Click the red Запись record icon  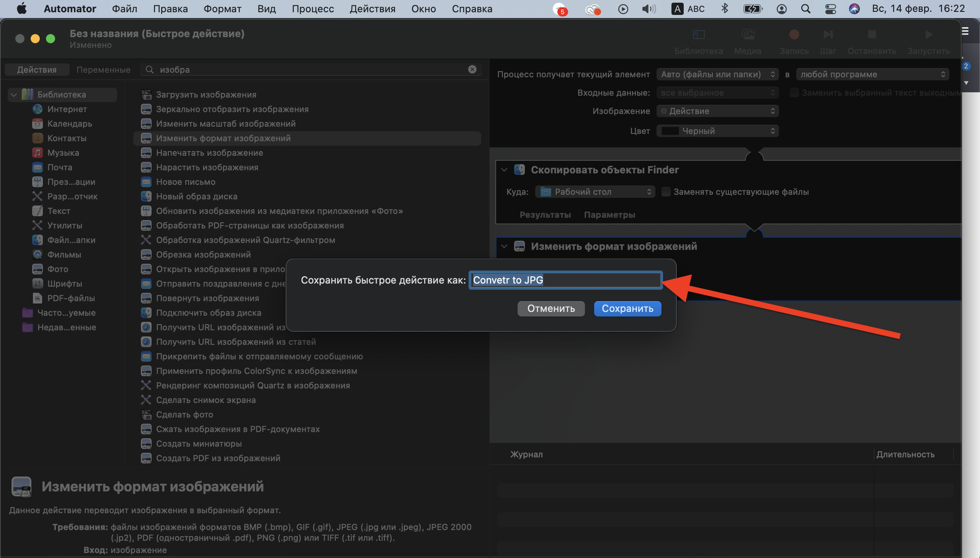(794, 35)
